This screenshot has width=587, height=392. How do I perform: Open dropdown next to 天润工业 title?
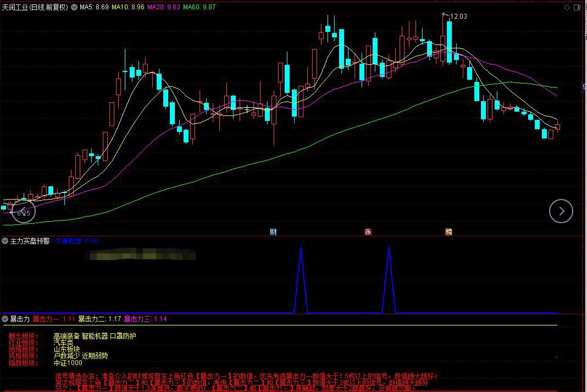pyautogui.click(x=74, y=7)
